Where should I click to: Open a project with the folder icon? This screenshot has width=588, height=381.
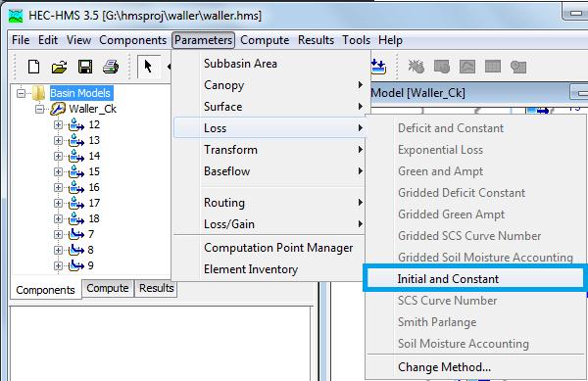[x=59, y=67]
